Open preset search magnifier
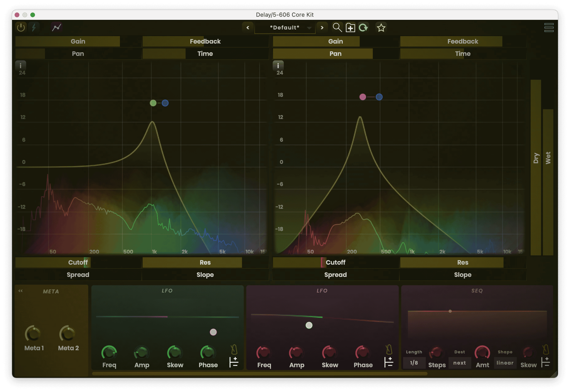Screen dimensions: 570x392 (337, 27)
